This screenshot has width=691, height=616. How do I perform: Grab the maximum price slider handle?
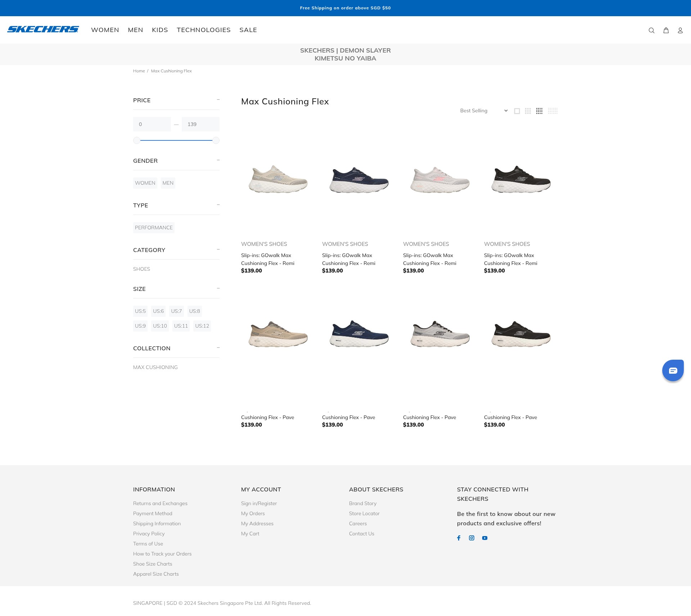click(x=216, y=140)
